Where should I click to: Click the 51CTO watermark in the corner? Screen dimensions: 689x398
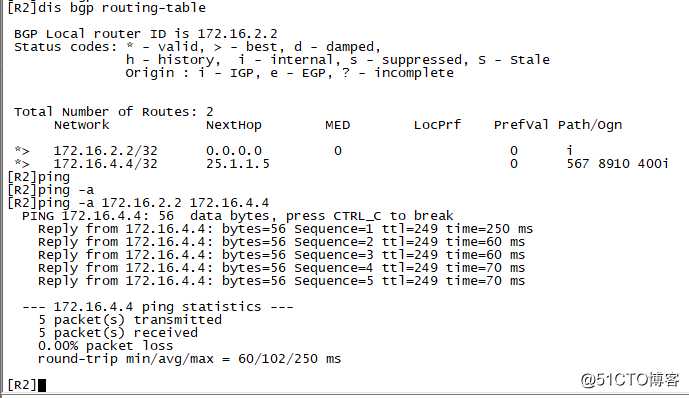click(x=630, y=380)
